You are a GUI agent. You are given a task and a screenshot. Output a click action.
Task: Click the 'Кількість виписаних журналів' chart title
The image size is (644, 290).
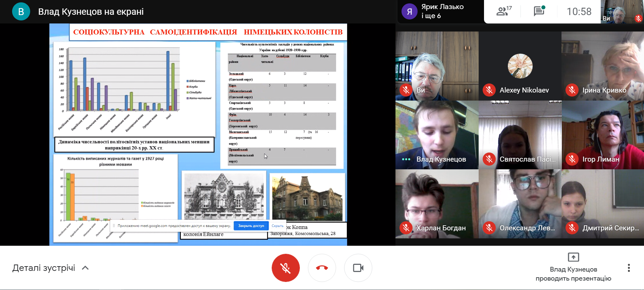pyautogui.click(x=115, y=161)
